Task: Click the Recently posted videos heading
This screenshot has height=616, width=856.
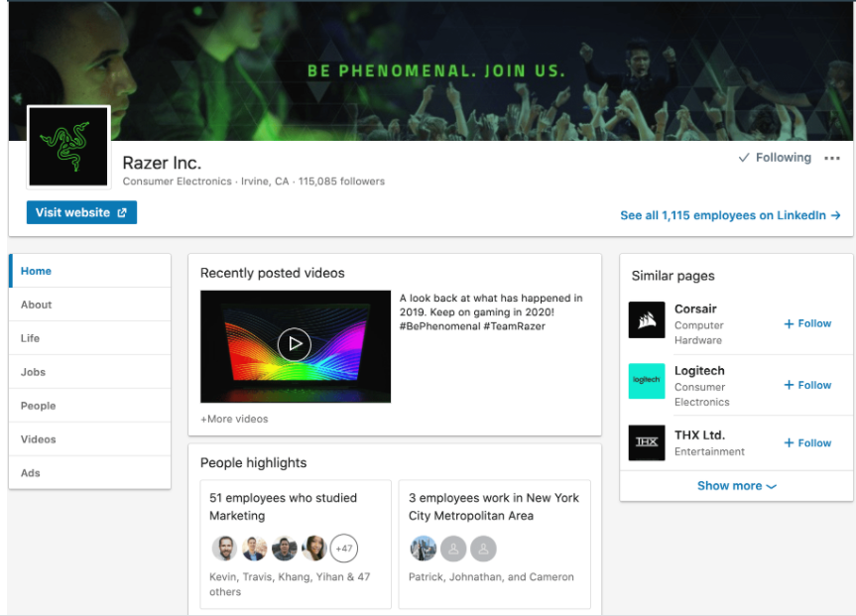Action: (272, 273)
